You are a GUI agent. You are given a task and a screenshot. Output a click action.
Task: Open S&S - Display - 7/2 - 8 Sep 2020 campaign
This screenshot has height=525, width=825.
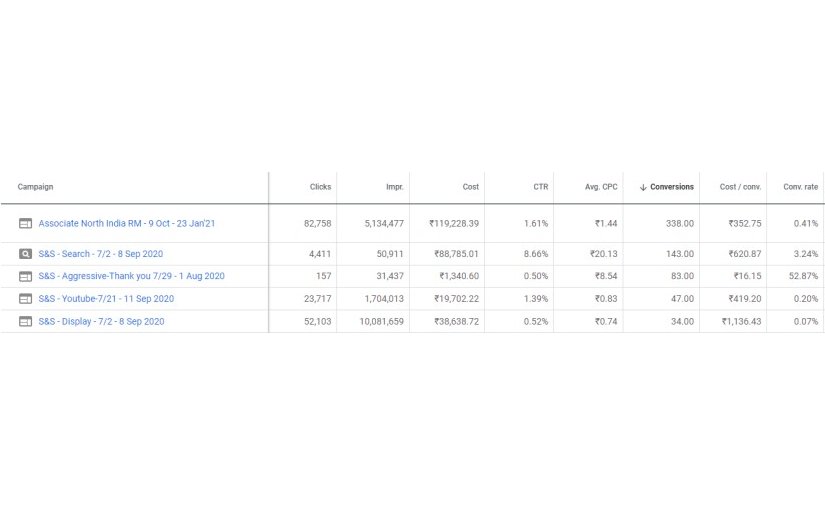pyautogui.click(x=101, y=321)
